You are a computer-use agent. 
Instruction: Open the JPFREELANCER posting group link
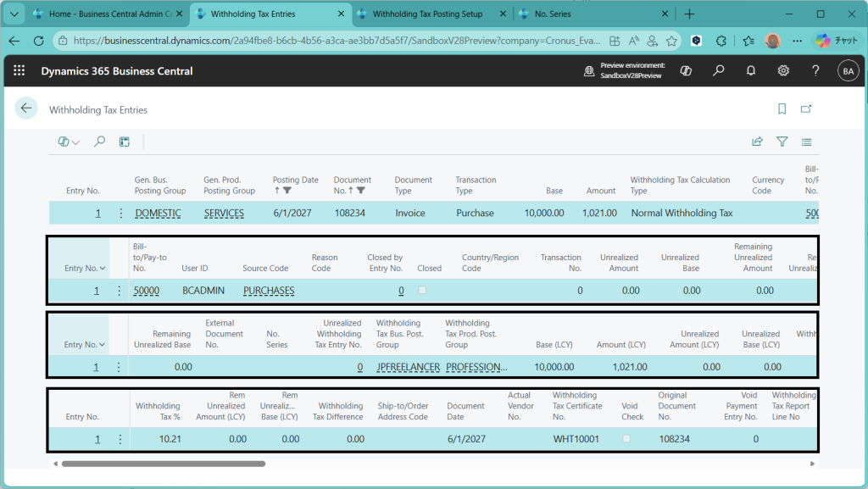coord(406,367)
